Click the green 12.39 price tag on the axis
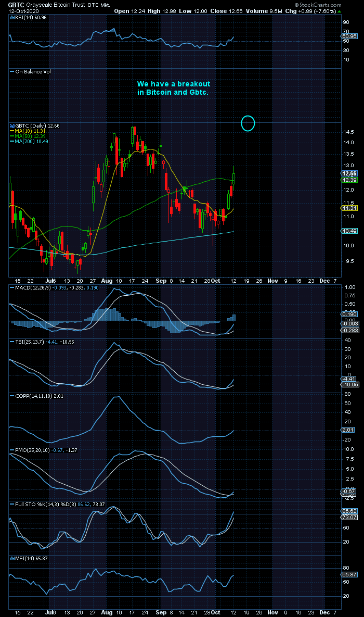364x617 pixels. pos(349,180)
